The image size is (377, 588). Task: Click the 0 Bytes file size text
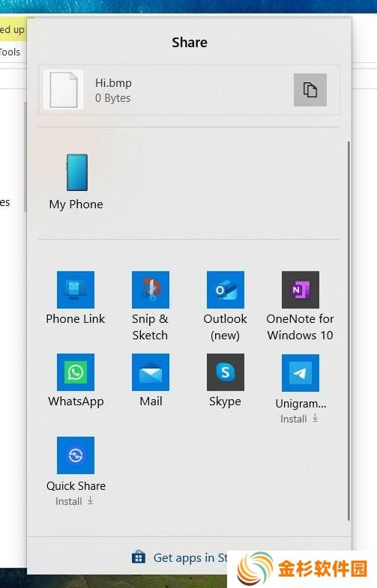112,98
